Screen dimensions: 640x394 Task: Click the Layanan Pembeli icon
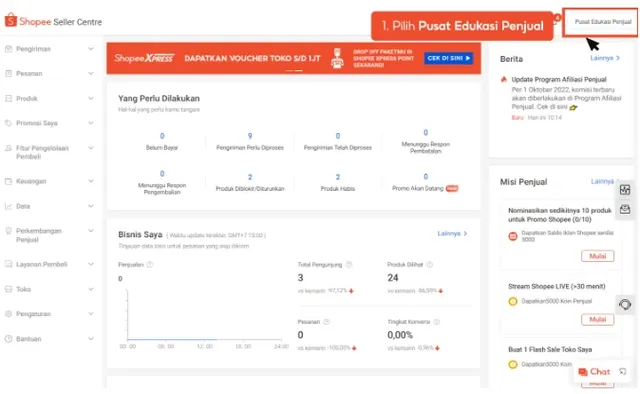pos(8,264)
